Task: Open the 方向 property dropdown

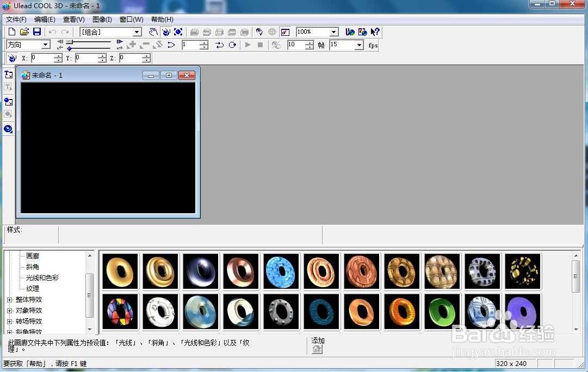Action: 46,45
